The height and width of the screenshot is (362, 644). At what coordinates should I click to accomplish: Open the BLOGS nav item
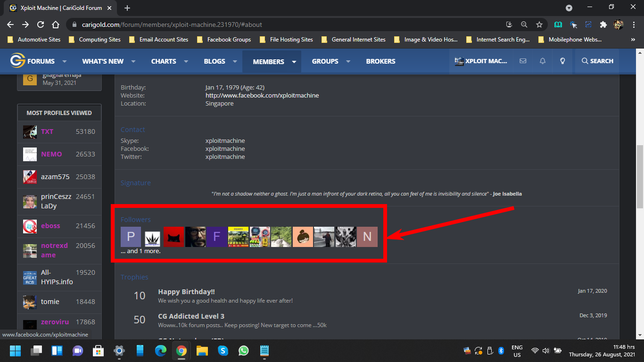215,61
